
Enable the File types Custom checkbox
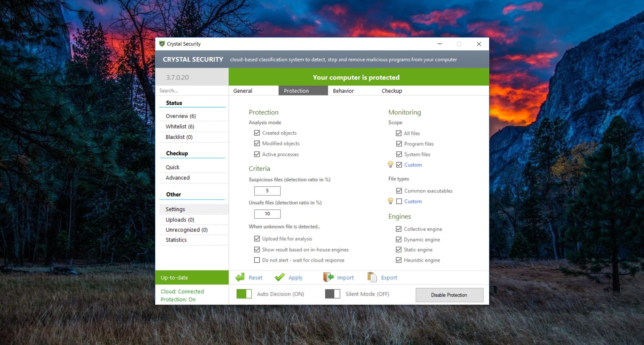399,201
